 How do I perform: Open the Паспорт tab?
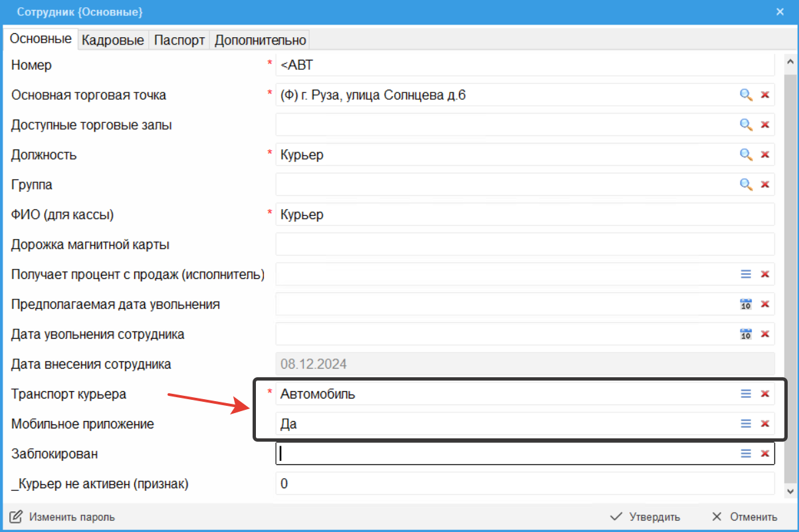[179, 40]
